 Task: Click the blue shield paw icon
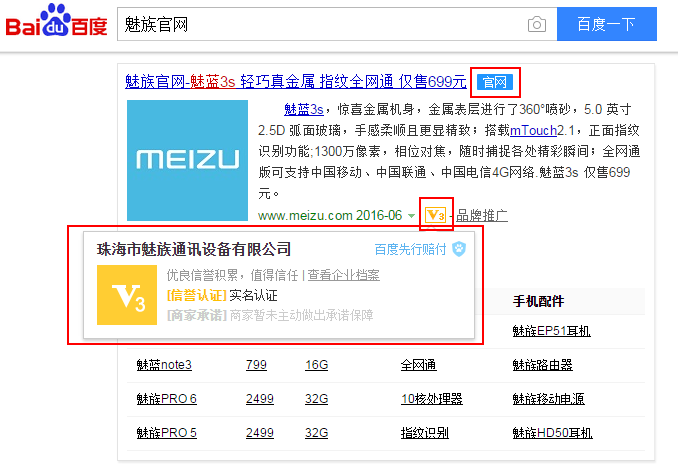pos(459,249)
